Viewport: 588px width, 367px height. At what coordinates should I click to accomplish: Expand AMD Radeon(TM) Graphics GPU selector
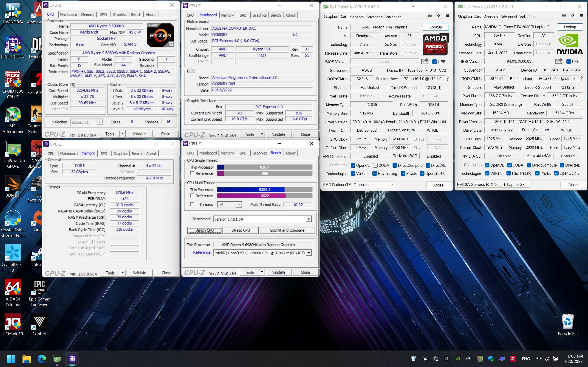(x=393, y=185)
